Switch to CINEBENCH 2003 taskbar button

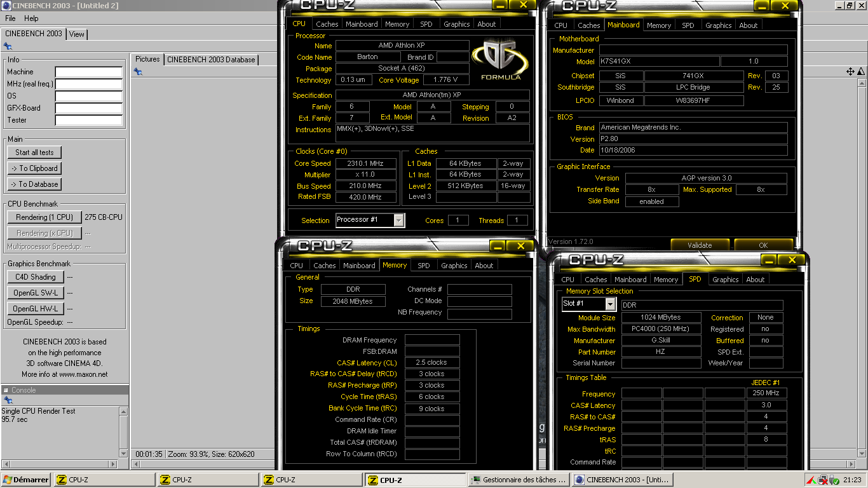[621, 480]
